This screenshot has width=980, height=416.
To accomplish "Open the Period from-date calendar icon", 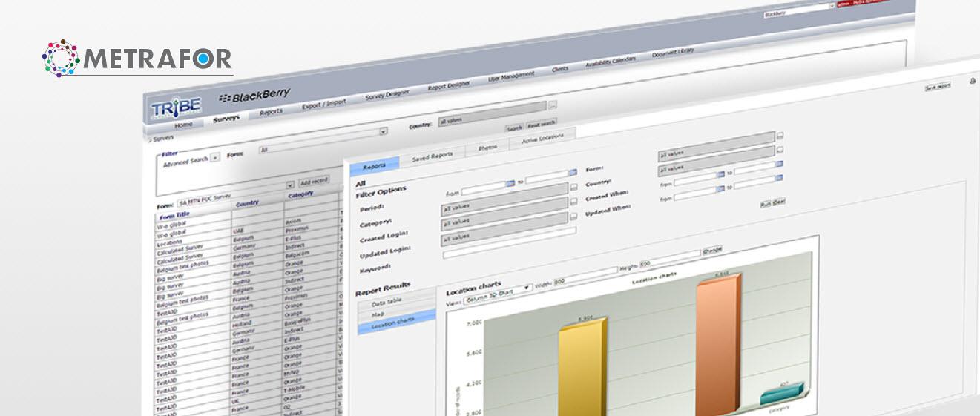I will (510, 183).
